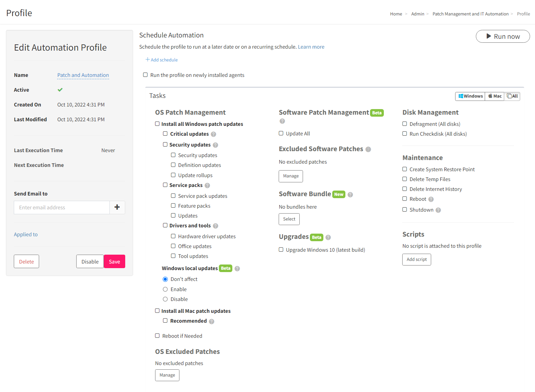This screenshot has width=535, height=392.
Task: Enable Feature packs checkbox
Action: coord(173,206)
